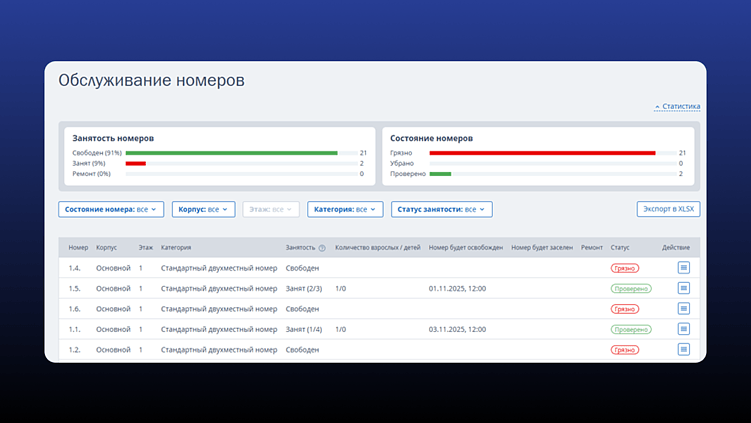Click the Проверено status badge for room 1.5.
The height and width of the screenshot is (423, 751).
click(x=631, y=288)
